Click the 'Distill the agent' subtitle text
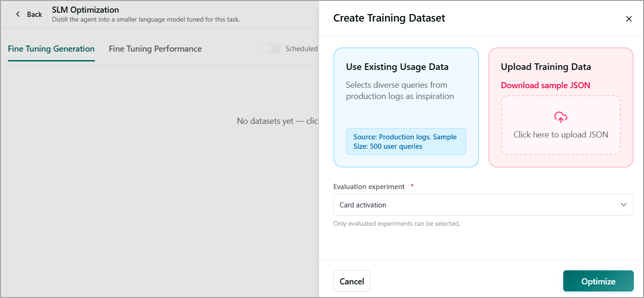The image size is (644, 298). coord(146,20)
